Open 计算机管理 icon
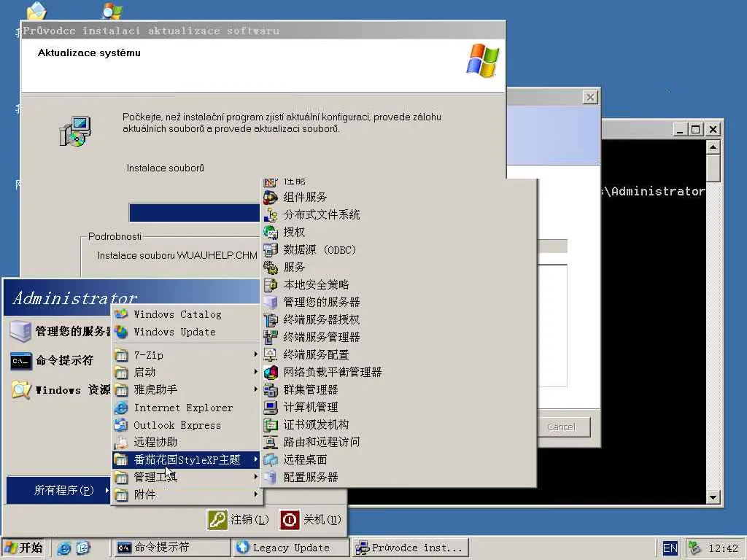This screenshot has height=560, width=747. tap(271, 407)
